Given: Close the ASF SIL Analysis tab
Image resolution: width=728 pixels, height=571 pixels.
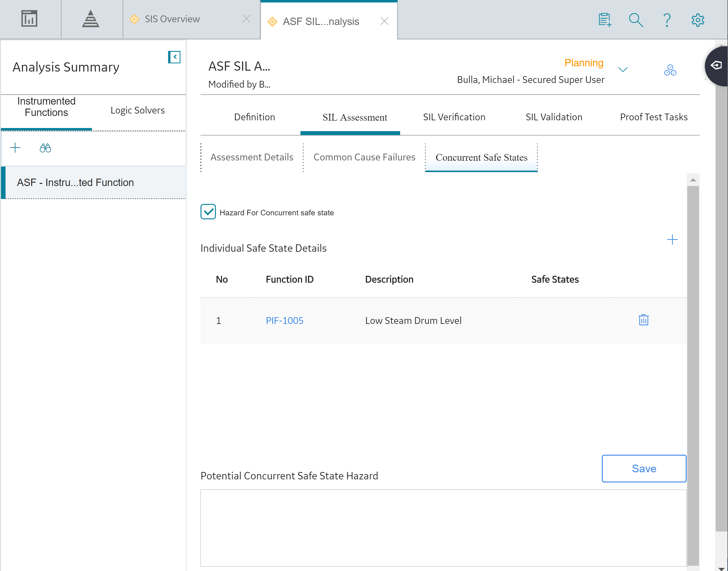Looking at the screenshot, I should tap(384, 21).
